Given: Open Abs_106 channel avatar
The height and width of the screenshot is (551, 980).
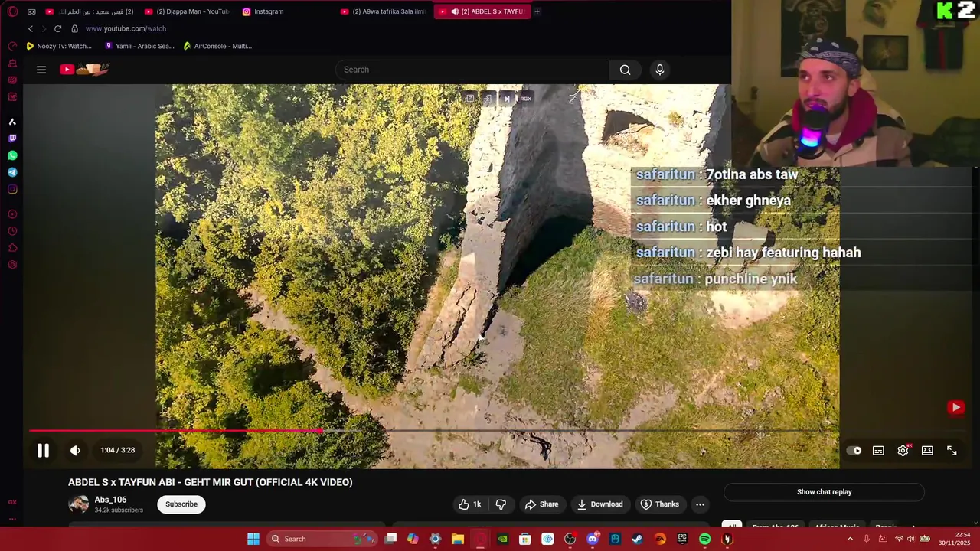Looking at the screenshot, I should pos(79,504).
